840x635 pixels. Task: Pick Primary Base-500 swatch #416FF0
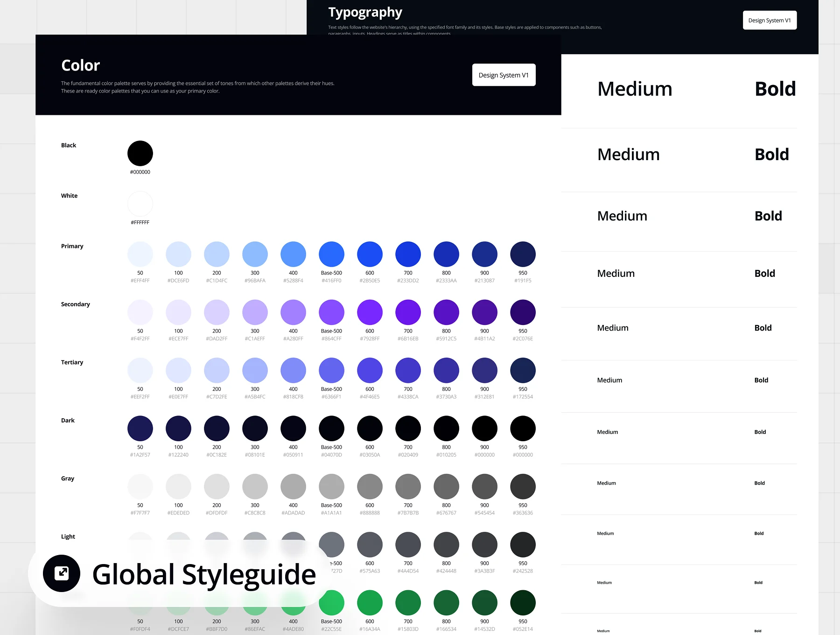tap(331, 254)
